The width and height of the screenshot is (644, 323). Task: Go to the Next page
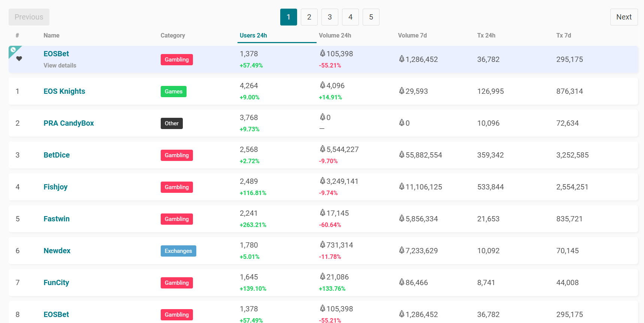pos(624,17)
